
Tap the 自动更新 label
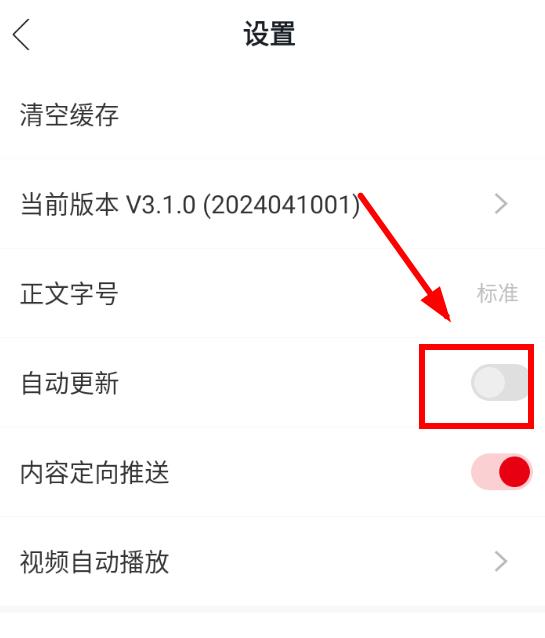tap(70, 383)
